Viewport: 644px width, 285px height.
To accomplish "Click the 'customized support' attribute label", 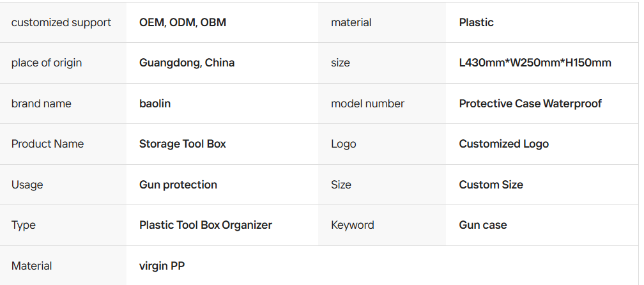I will (x=61, y=22).
